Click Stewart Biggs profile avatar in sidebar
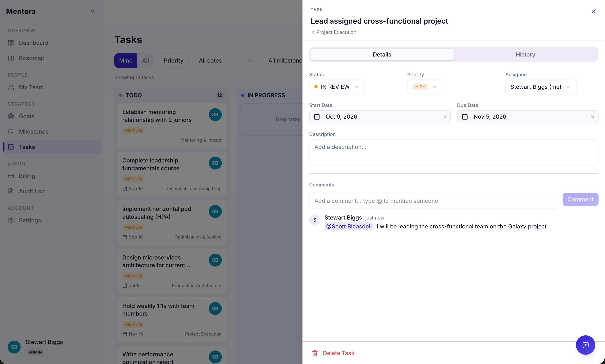This screenshot has height=364, width=605. click(x=14, y=347)
